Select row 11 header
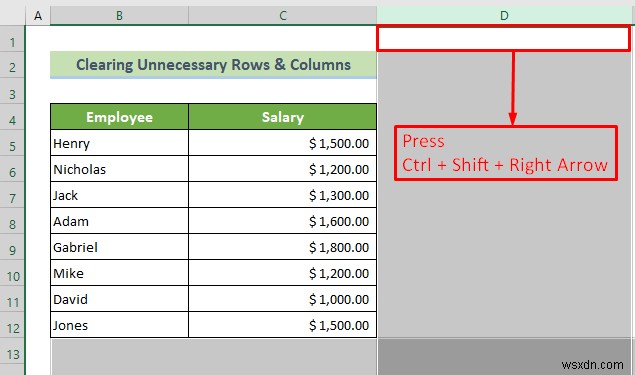 [12, 299]
